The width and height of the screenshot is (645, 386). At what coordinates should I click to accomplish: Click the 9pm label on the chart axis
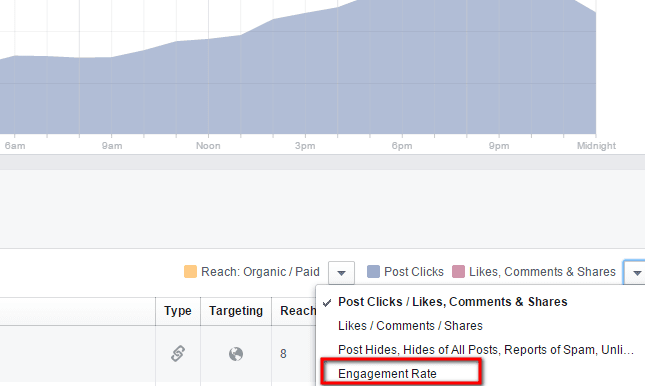[499, 146]
